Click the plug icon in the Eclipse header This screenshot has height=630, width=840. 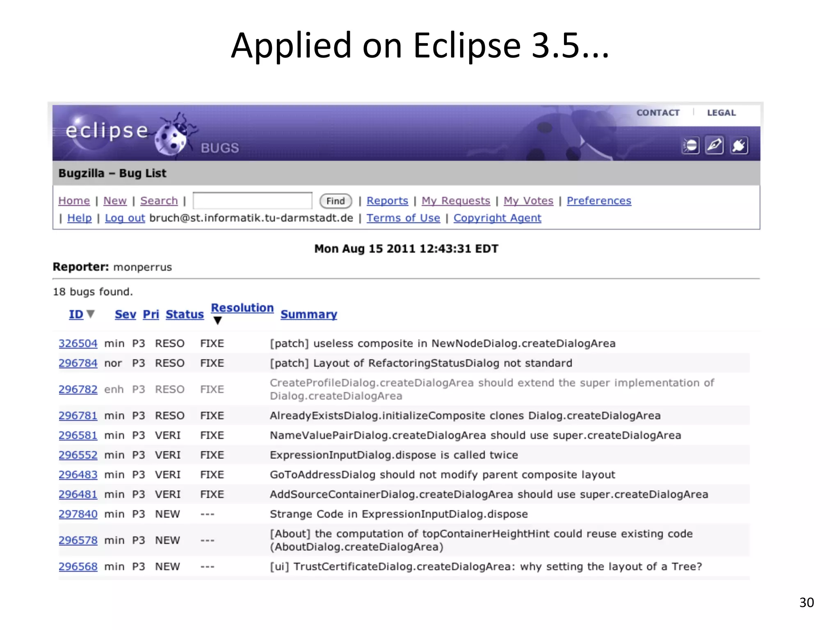coord(739,146)
